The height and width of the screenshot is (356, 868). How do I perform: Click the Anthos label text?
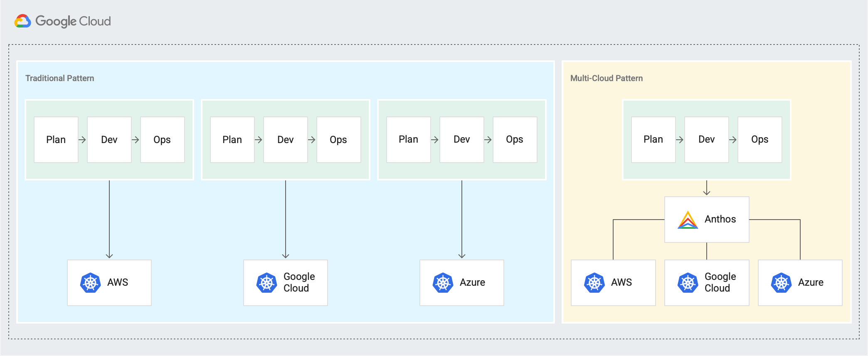pyautogui.click(x=720, y=219)
